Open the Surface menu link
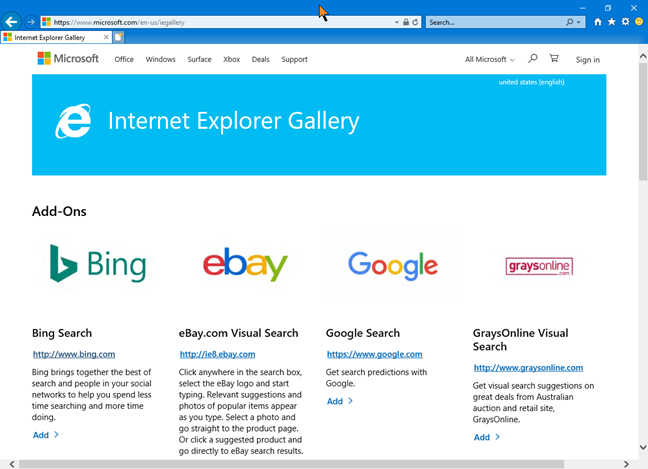 pyautogui.click(x=199, y=60)
